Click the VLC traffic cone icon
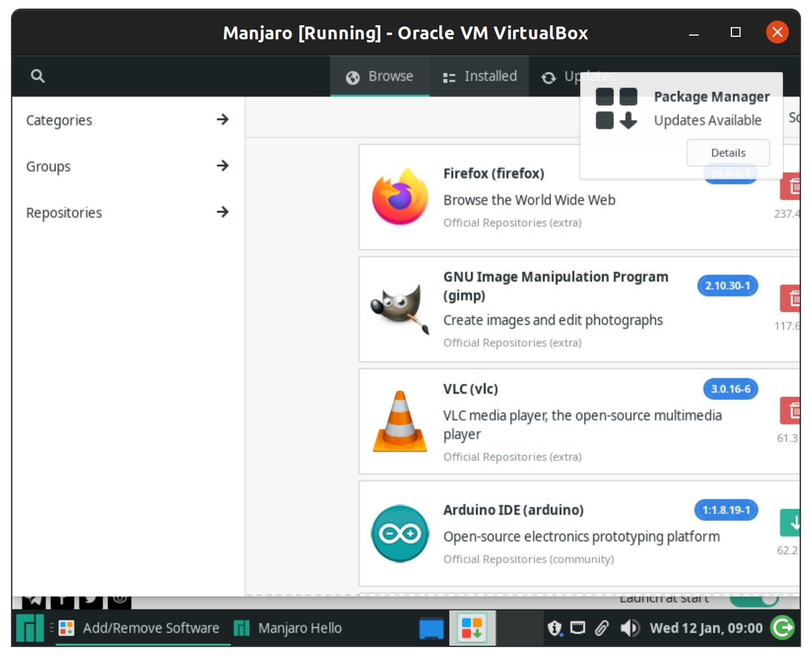This screenshot has height=658, width=812. 400,421
